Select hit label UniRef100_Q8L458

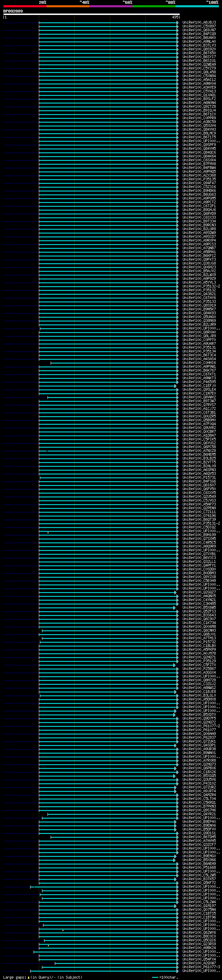pos(199,72)
